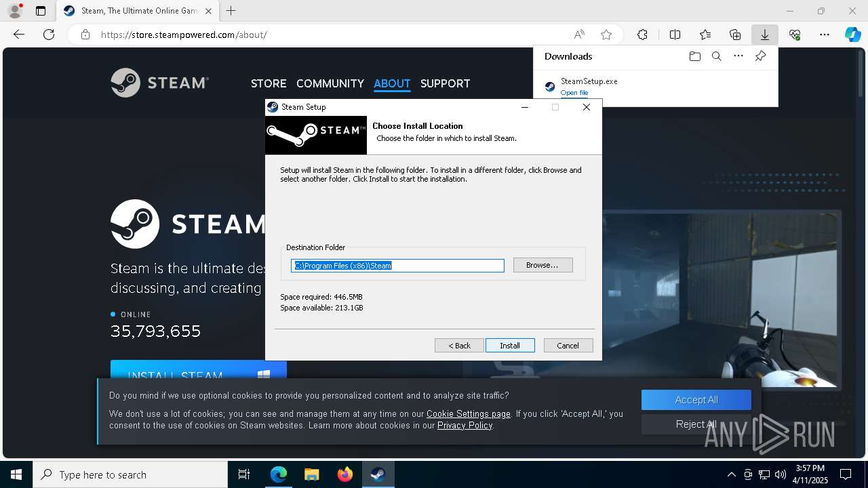
Task: Open a new browser tab
Action: pyautogui.click(x=231, y=11)
